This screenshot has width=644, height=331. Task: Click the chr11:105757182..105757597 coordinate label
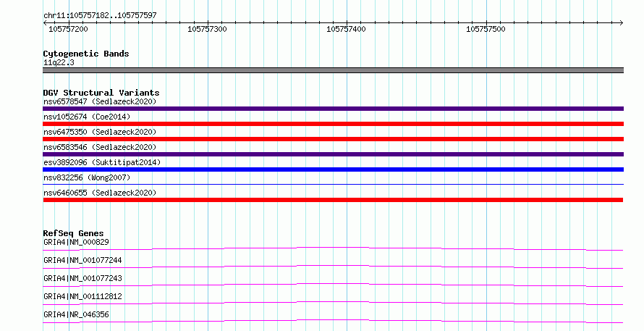(x=100, y=15)
